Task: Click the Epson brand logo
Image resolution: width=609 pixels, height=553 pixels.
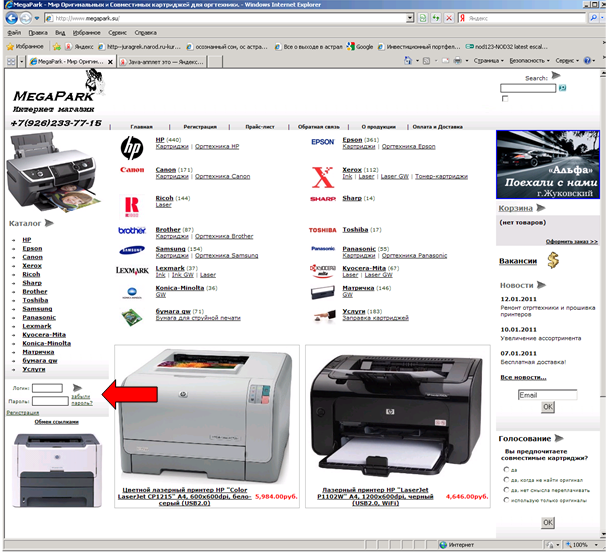Action: click(322, 142)
